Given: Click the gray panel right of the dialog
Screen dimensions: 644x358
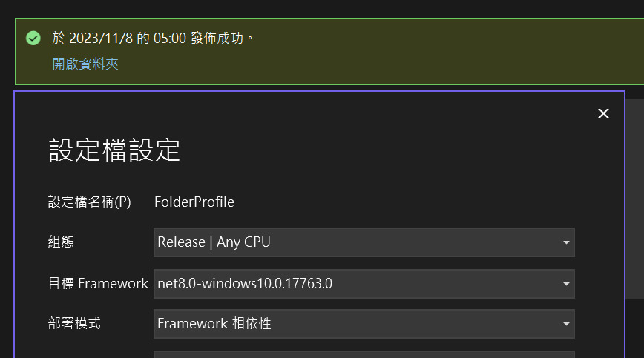Looking at the screenshot, I should click(x=634, y=199).
